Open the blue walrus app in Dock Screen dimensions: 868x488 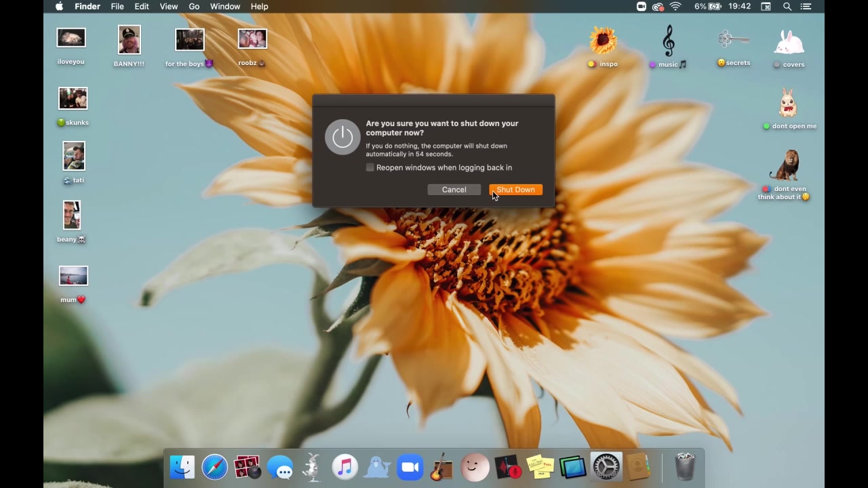click(378, 467)
